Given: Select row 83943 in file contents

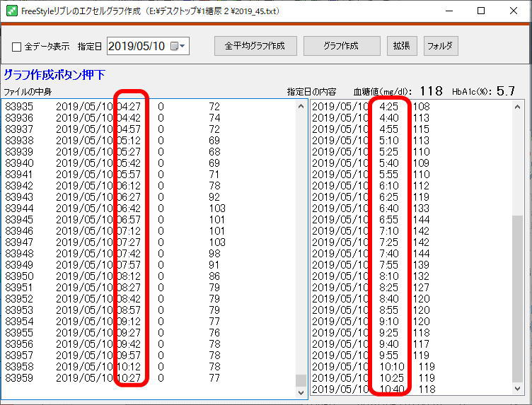Looking at the screenshot, I should click(112, 197).
